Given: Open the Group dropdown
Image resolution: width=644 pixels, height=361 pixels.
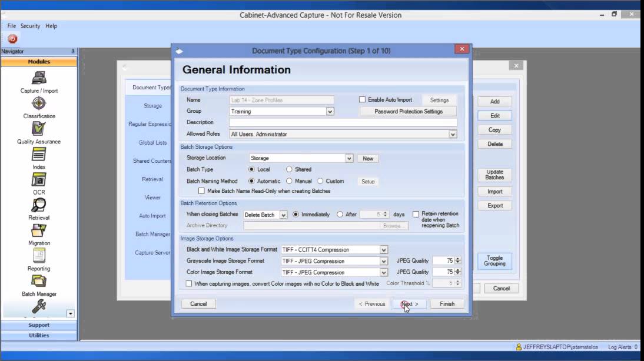Looking at the screenshot, I should (x=330, y=112).
